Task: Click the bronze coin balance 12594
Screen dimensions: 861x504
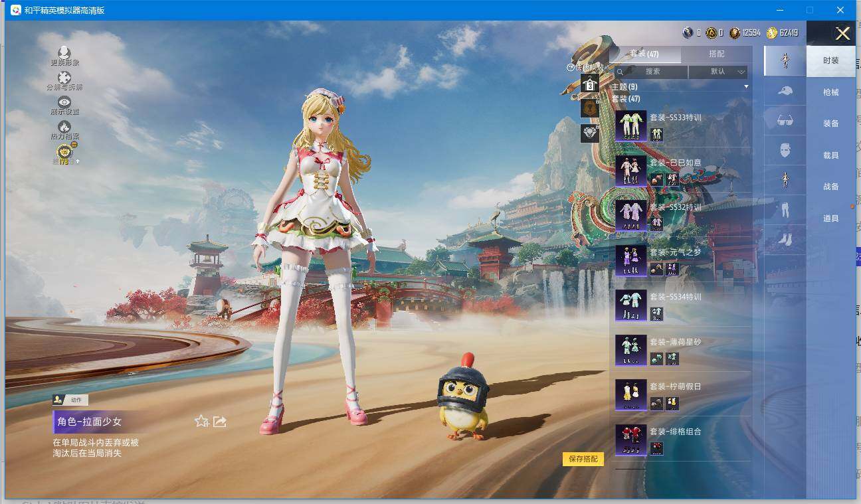Action: click(745, 33)
